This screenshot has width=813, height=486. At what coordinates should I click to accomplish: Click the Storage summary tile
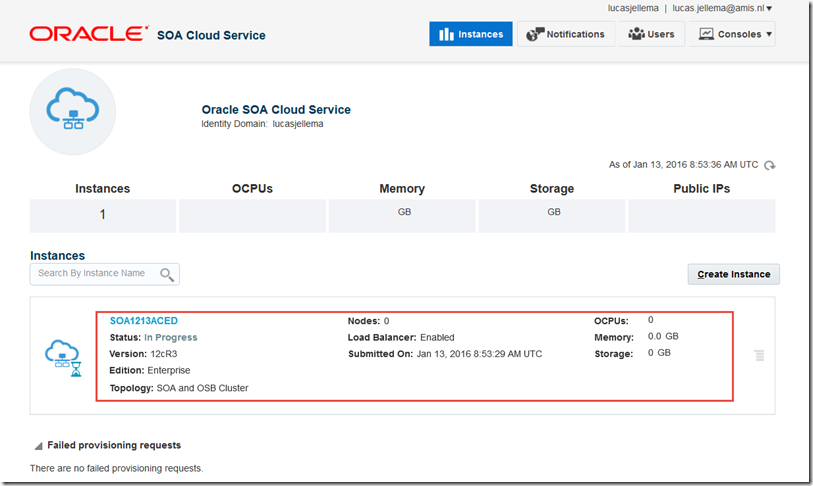coord(553,215)
